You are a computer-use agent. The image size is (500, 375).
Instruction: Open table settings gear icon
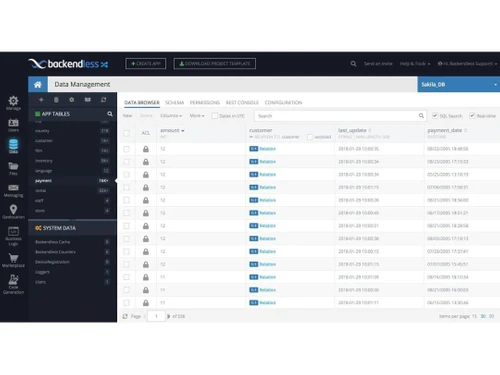(72, 100)
